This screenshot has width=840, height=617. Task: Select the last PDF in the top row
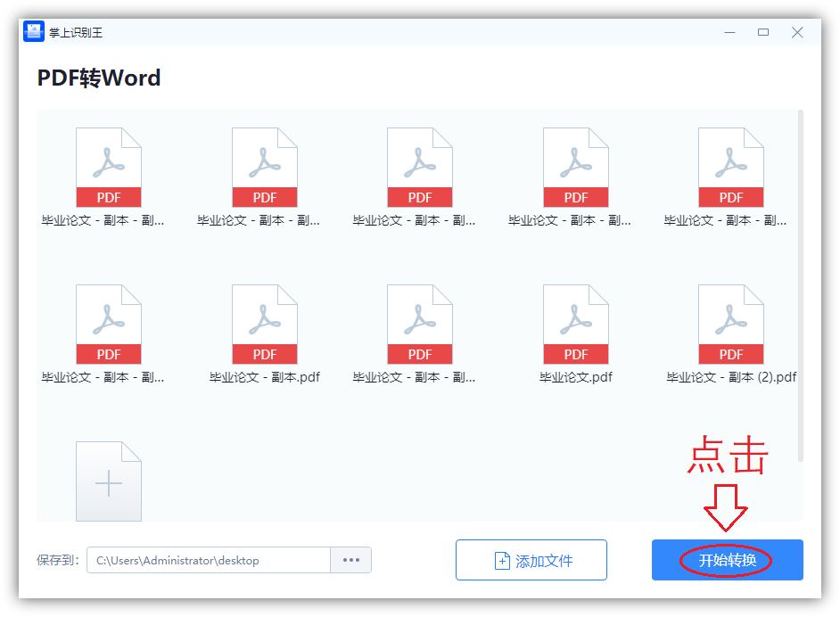731,168
